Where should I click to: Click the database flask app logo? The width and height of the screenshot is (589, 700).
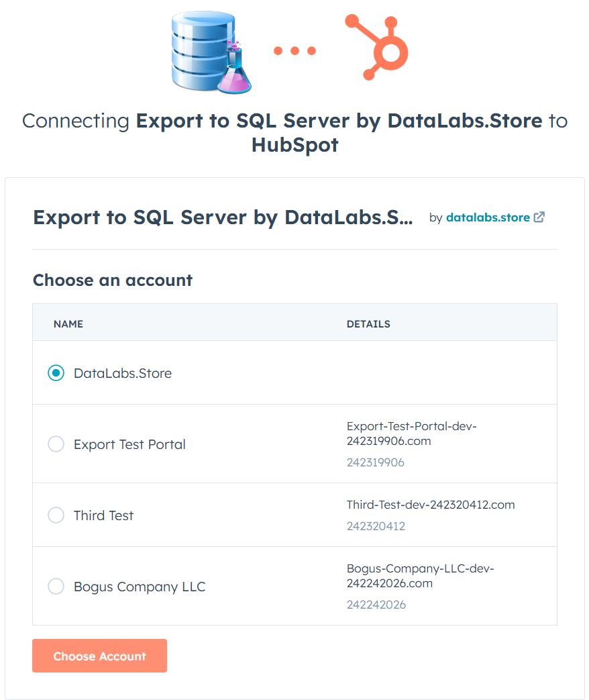211,52
